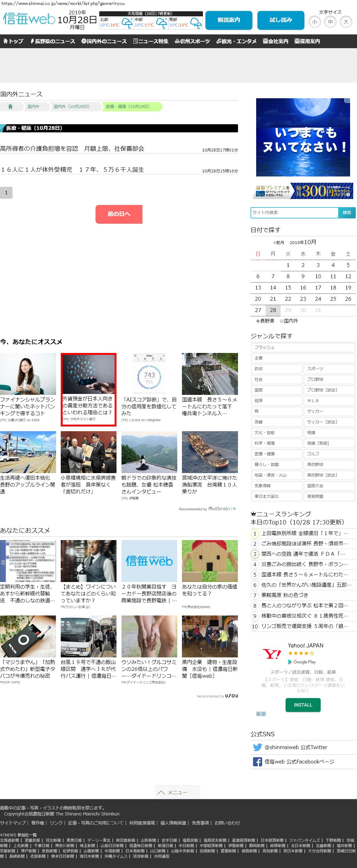Set text size to medium (中)
The width and height of the screenshot is (357, 868).
point(330,22)
